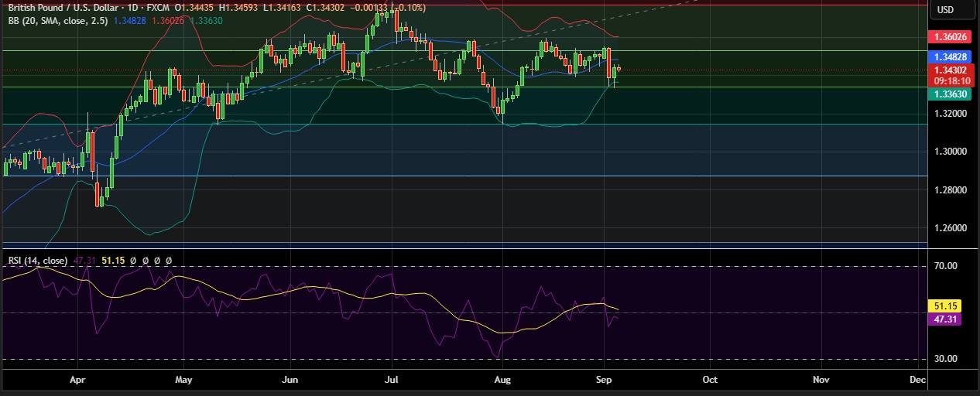Select the RSI (14, close) indicator legend
Image resolution: width=980 pixels, height=396 pixels.
click(x=38, y=261)
